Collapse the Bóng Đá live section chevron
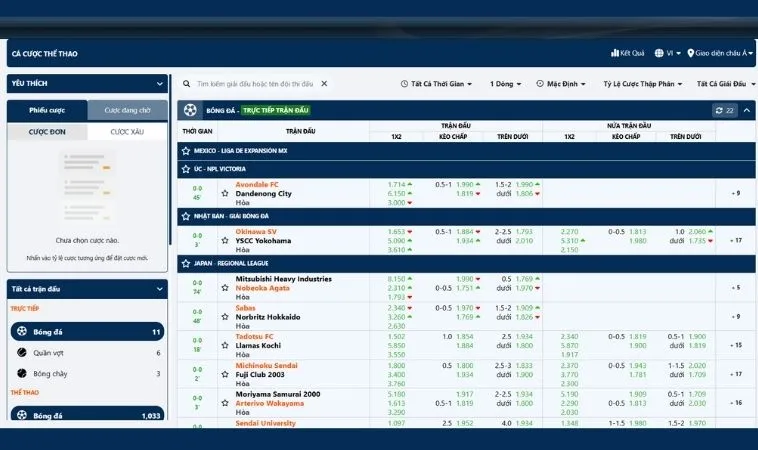This screenshot has height=450, width=758. pyautogui.click(x=747, y=111)
